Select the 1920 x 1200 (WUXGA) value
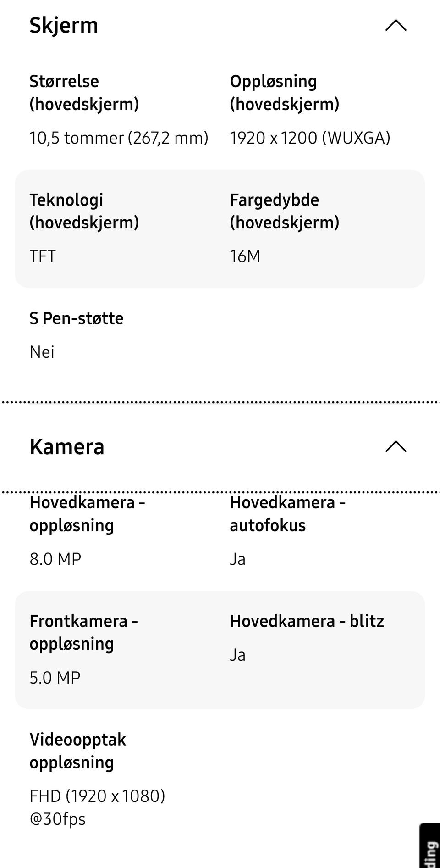Screen dimensions: 440x868 point(310,138)
